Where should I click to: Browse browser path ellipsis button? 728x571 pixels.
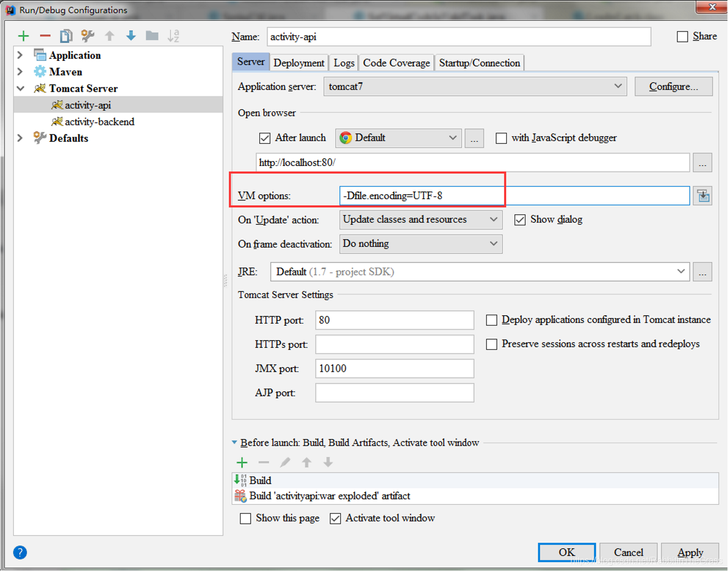474,138
